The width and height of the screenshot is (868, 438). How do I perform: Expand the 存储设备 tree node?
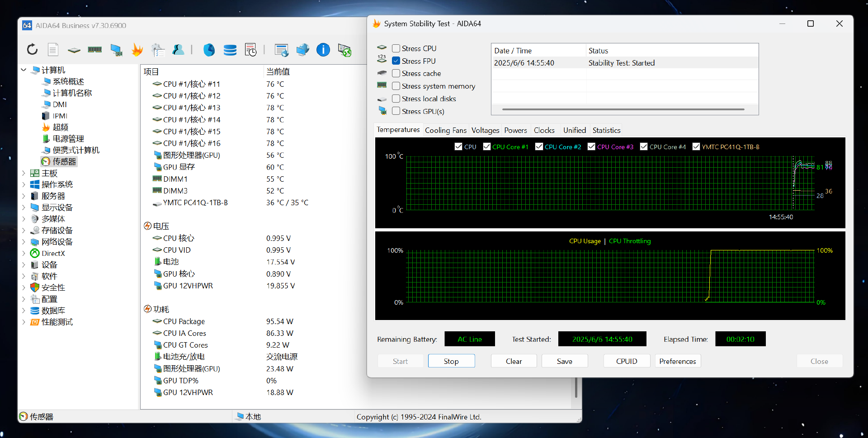(24, 231)
